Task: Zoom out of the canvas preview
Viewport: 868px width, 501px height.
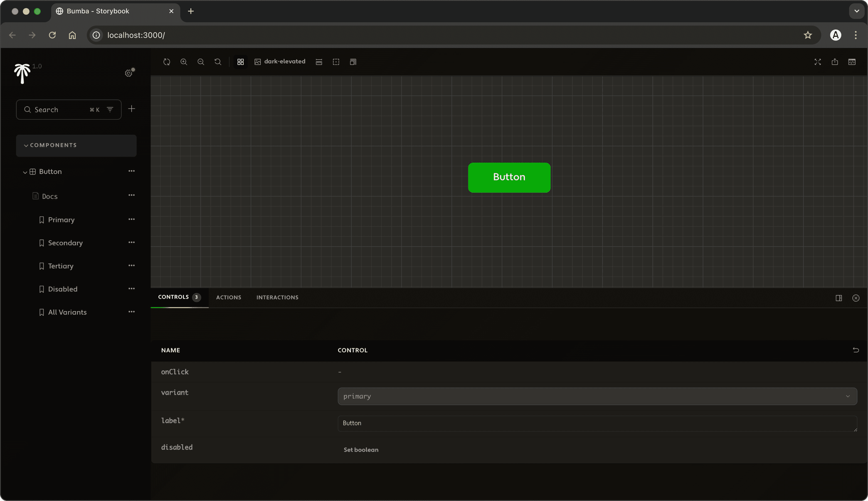Action: [201, 62]
